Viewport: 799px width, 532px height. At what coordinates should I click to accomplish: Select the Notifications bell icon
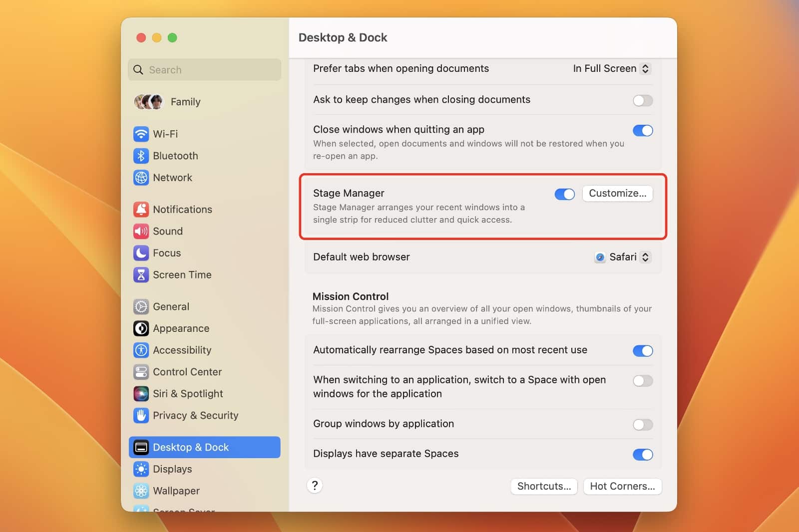[x=141, y=209]
